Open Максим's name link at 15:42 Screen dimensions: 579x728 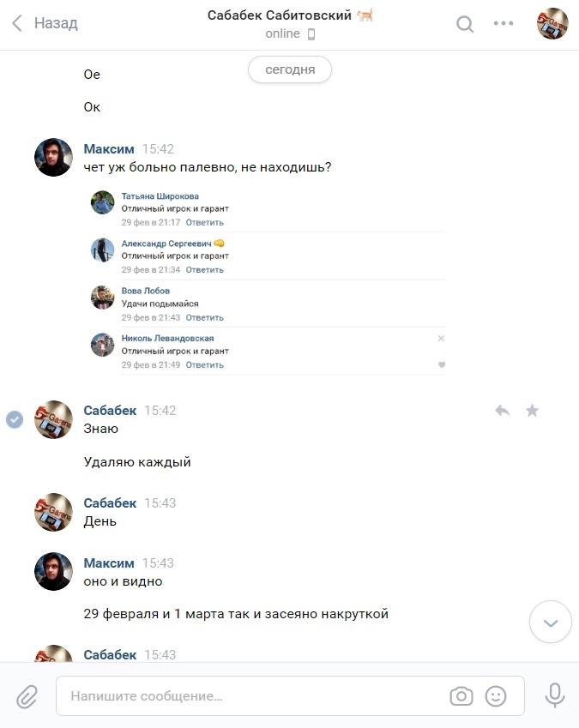click(x=109, y=149)
